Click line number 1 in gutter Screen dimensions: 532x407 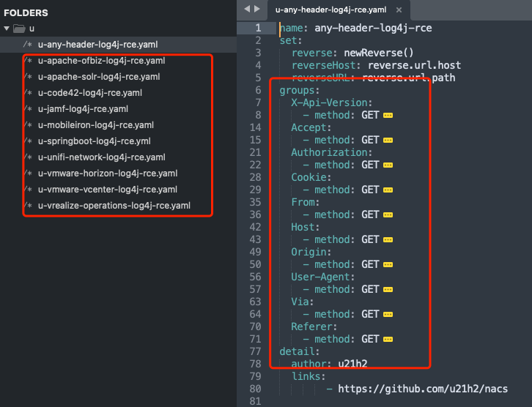(258, 28)
